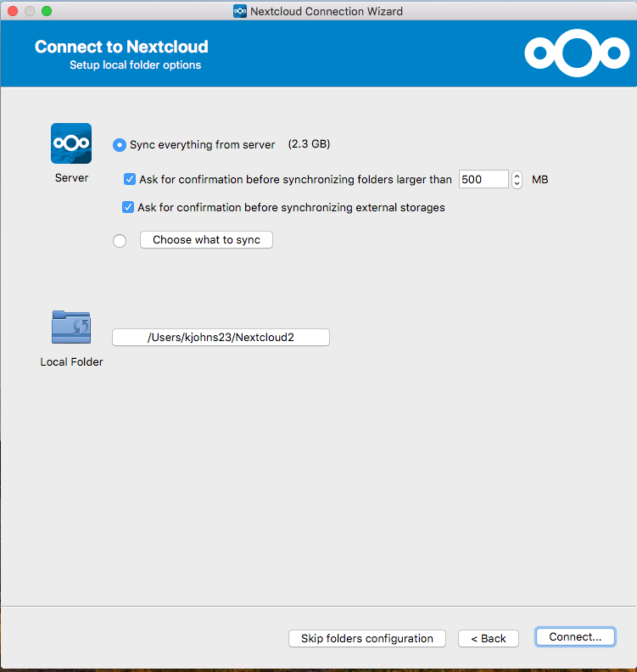
Task: Minimize the wizard with the yellow button
Action: tap(29, 11)
